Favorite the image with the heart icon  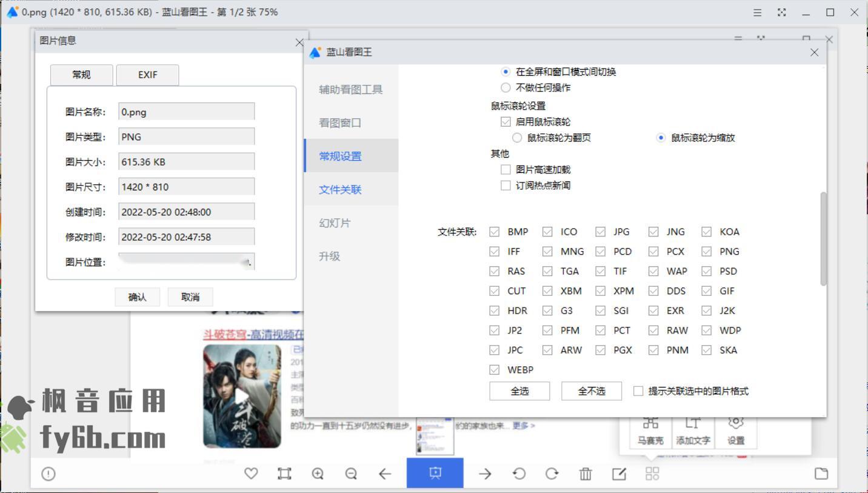tap(251, 474)
